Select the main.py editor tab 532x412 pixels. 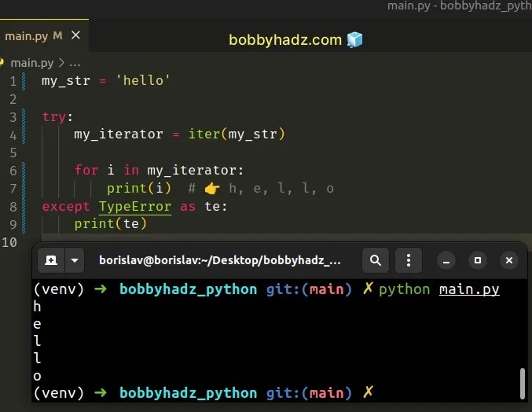coord(44,35)
